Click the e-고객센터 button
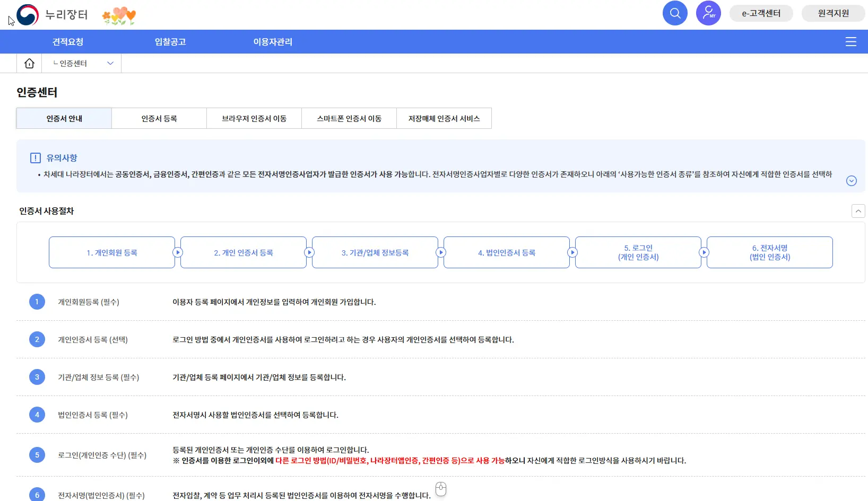The height and width of the screenshot is (501, 868). (761, 13)
